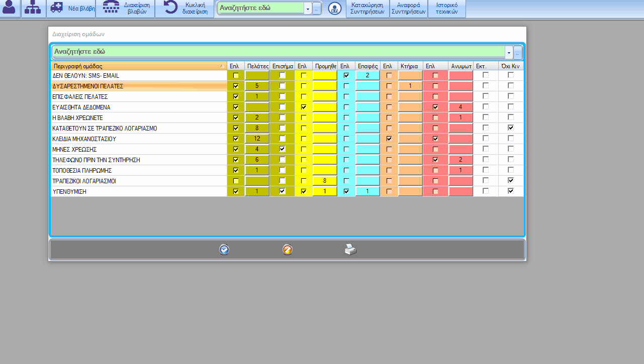Open Καταχώρηση Συντηρήσεων from toolbar

click(367, 9)
